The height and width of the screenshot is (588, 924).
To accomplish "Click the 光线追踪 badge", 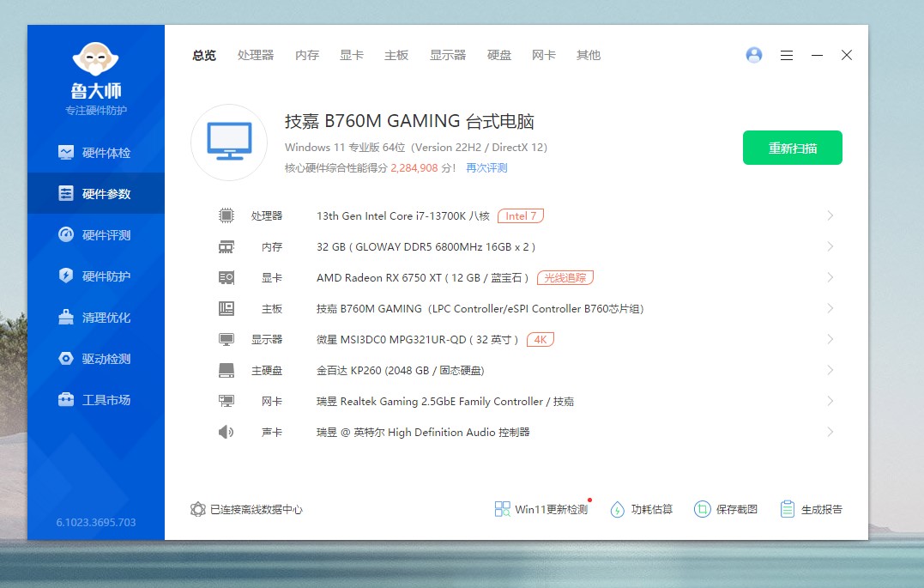I will [565, 278].
